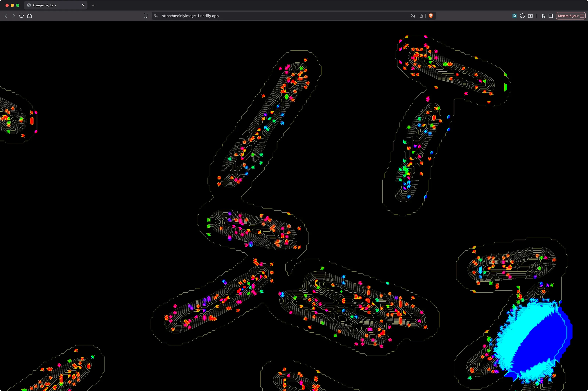The height and width of the screenshot is (391, 588).
Task: Open the teal extension icon
Action: point(514,16)
